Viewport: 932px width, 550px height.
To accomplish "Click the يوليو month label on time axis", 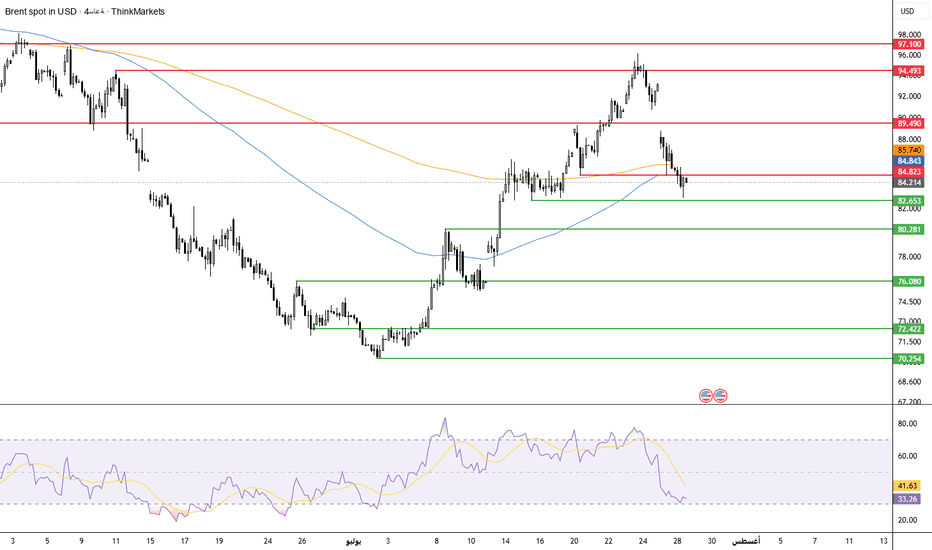I will pos(353,541).
